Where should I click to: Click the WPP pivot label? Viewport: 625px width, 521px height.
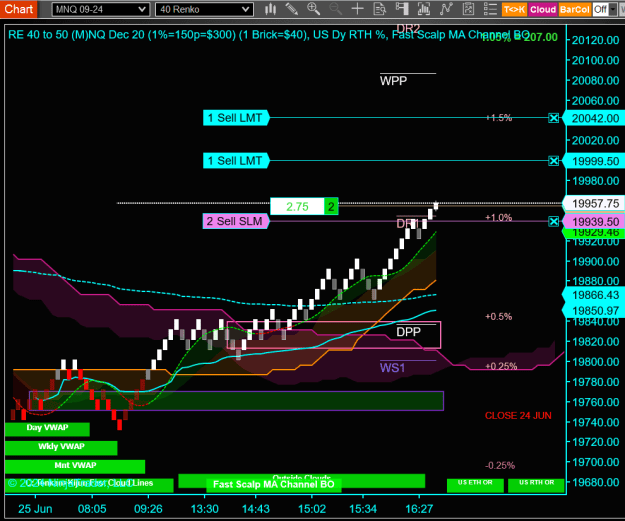tap(393, 81)
